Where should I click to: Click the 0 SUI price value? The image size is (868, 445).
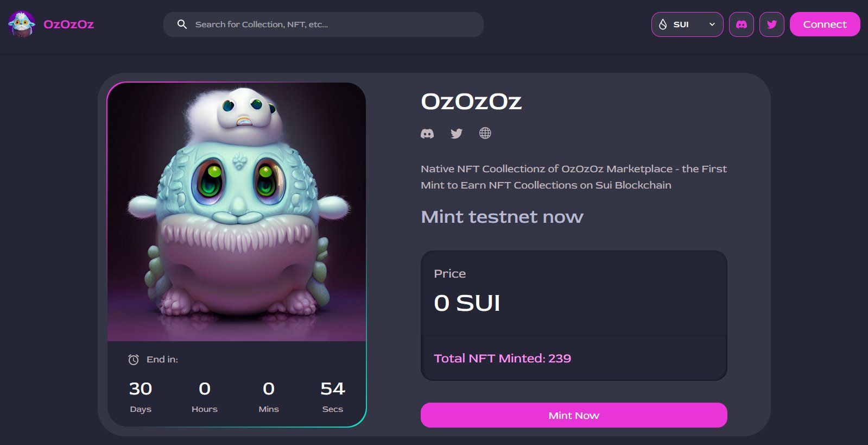click(467, 303)
